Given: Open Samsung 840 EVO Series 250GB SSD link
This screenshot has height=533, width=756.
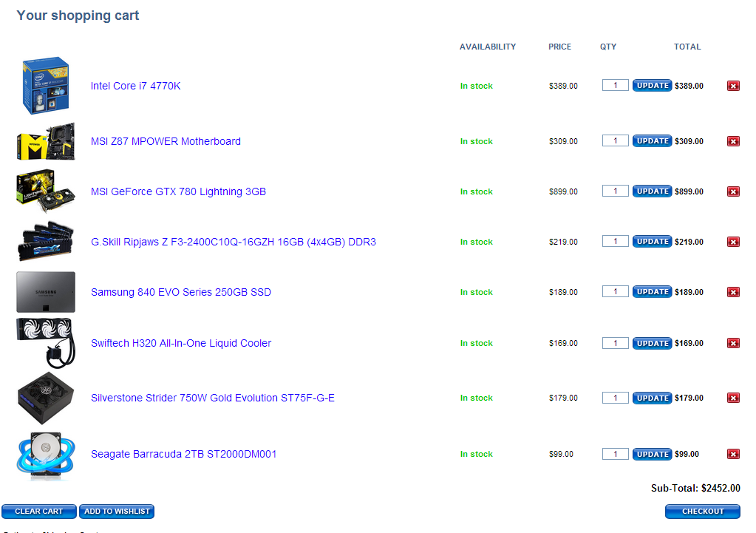Looking at the screenshot, I should [x=181, y=292].
